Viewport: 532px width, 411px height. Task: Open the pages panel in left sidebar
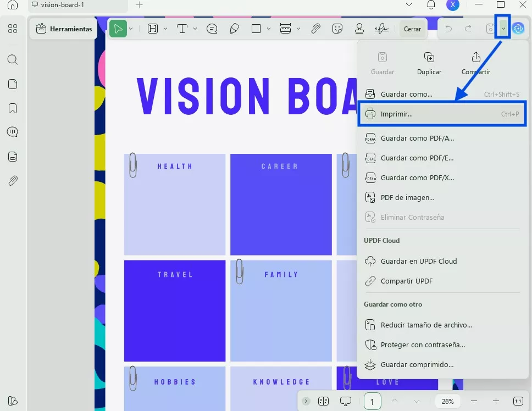pos(13,84)
